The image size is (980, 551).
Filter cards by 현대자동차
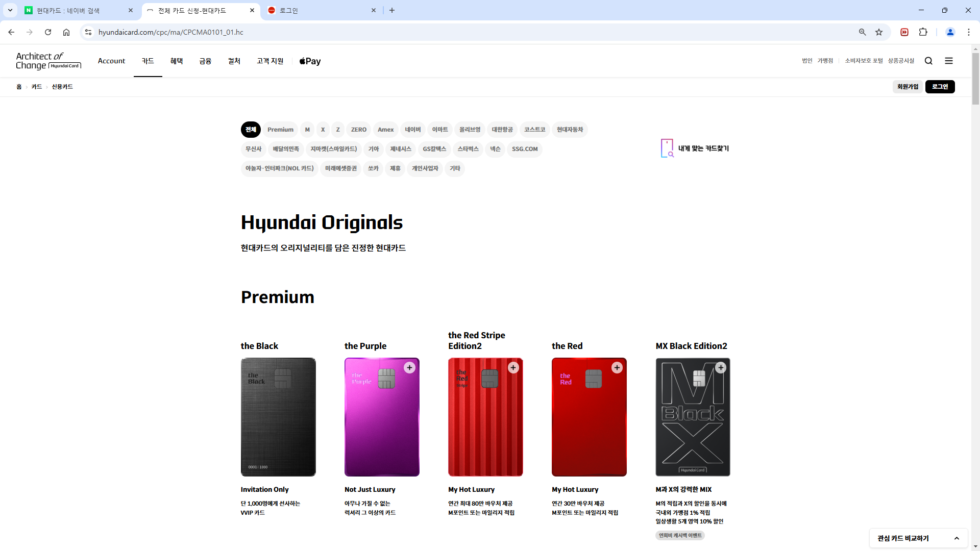click(570, 130)
